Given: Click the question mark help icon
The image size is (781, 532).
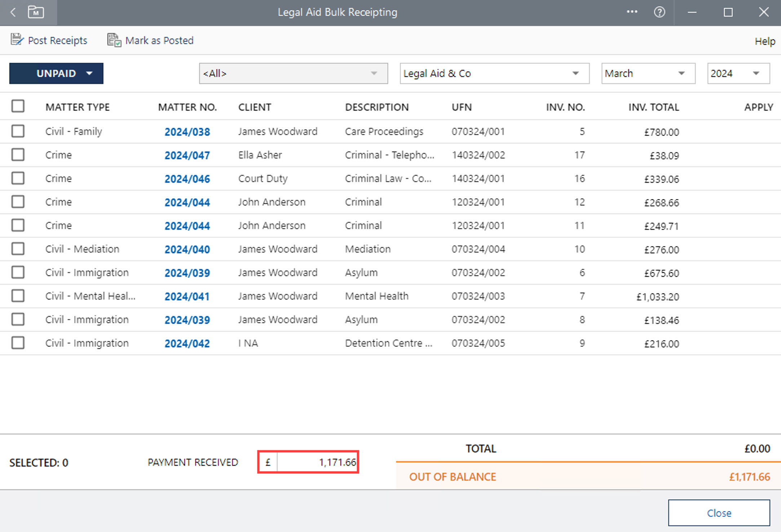Looking at the screenshot, I should point(659,12).
